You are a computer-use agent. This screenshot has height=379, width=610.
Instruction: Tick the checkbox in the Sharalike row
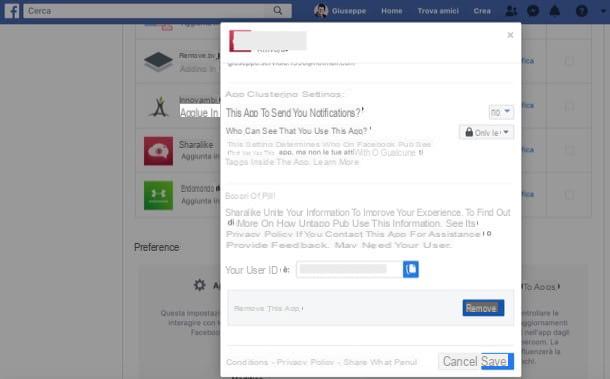[569, 150]
